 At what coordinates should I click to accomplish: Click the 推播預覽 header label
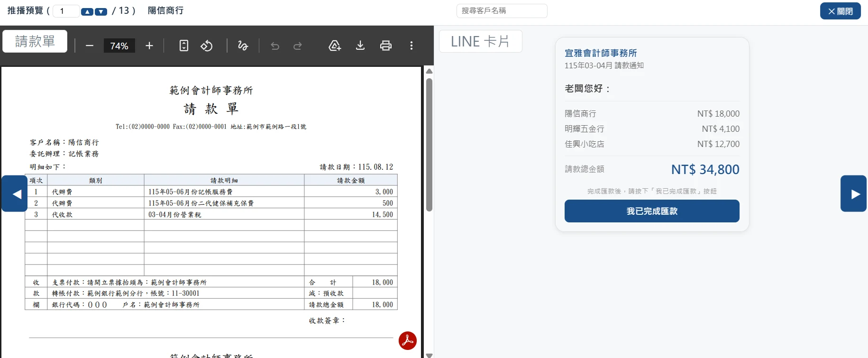(x=25, y=10)
